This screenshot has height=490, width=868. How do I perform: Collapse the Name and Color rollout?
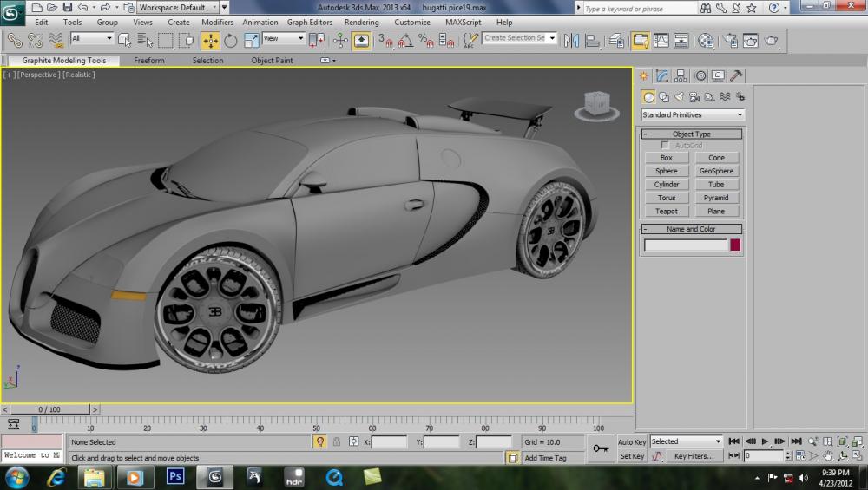pyautogui.click(x=692, y=229)
